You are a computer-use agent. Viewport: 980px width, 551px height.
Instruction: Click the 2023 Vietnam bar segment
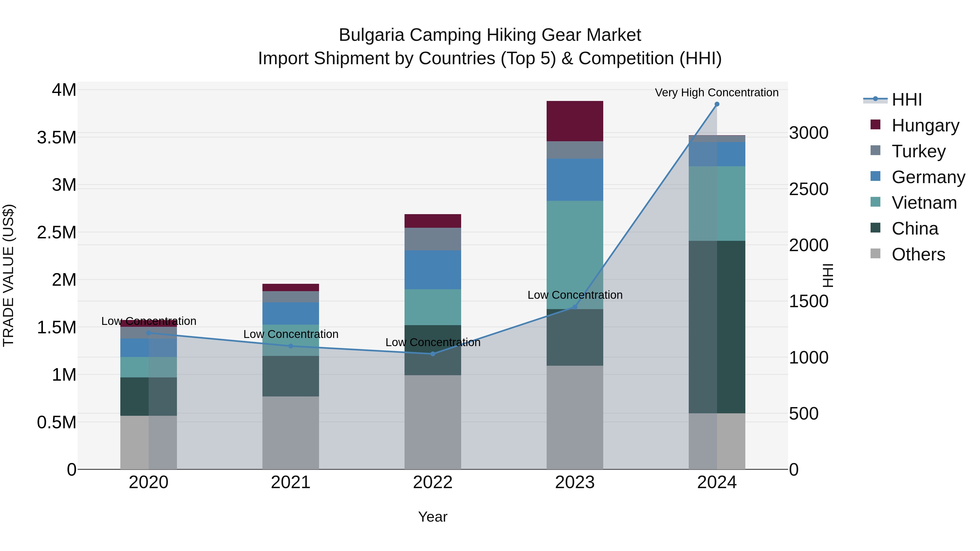pos(575,255)
